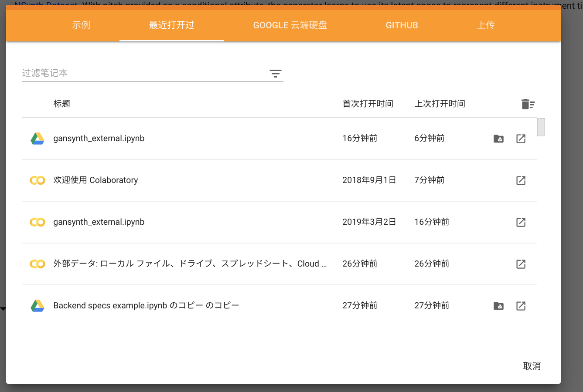Image resolution: width=583 pixels, height=392 pixels.
Task: Open the 欢迎使用 Colaboratory notebook
Action: [95, 180]
